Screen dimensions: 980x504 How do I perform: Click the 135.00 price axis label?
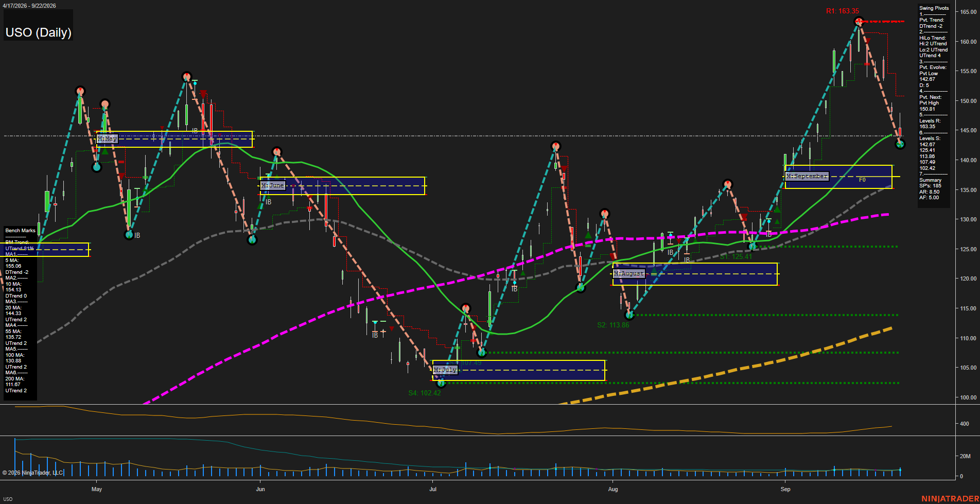pyautogui.click(x=968, y=190)
